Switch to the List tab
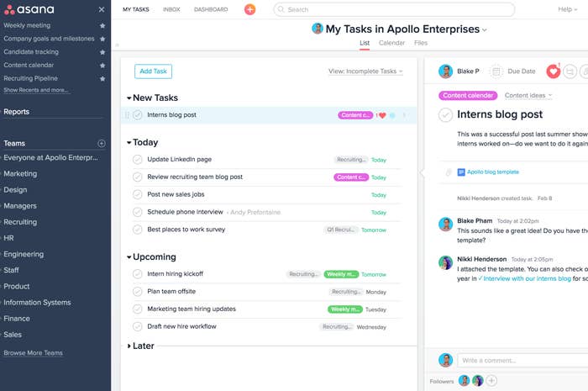The width and height of the screenshot is (588, 391). pos(365,43)
